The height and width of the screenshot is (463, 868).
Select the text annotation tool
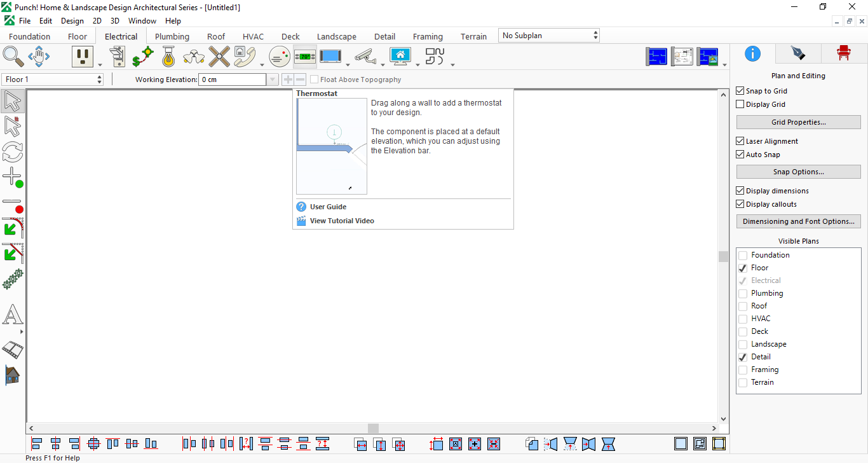click(13, 315)
